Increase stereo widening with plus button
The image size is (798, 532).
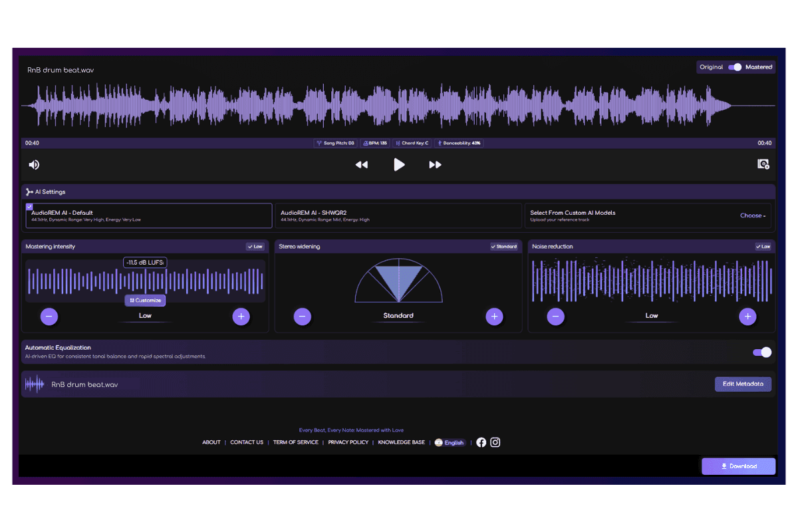[494, 317]
